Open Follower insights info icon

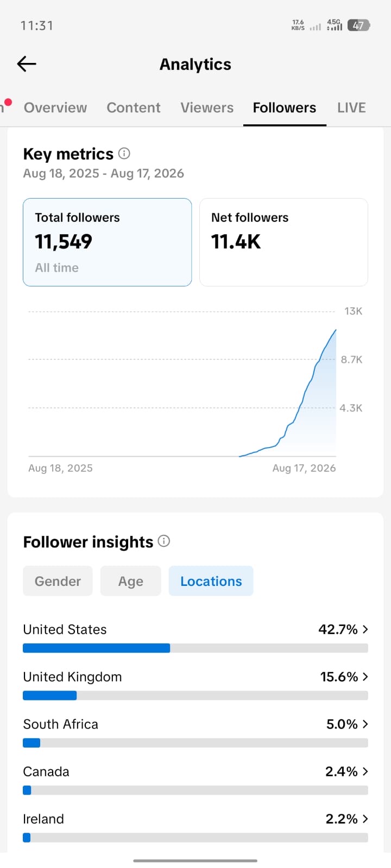[164, 541]
